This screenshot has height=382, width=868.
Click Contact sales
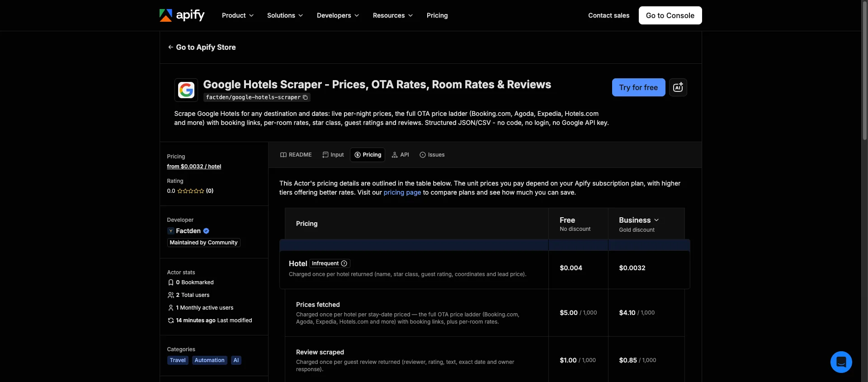[x=609, y=15]
